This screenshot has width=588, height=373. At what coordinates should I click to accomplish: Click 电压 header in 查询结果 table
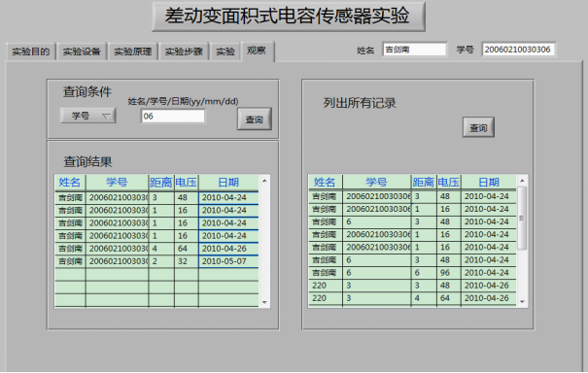187,183
